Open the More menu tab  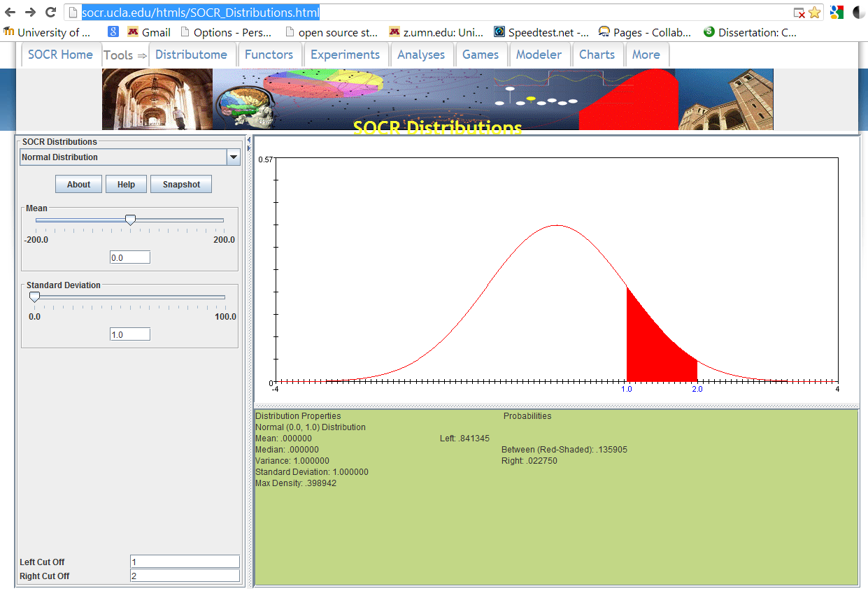[646, 55]
